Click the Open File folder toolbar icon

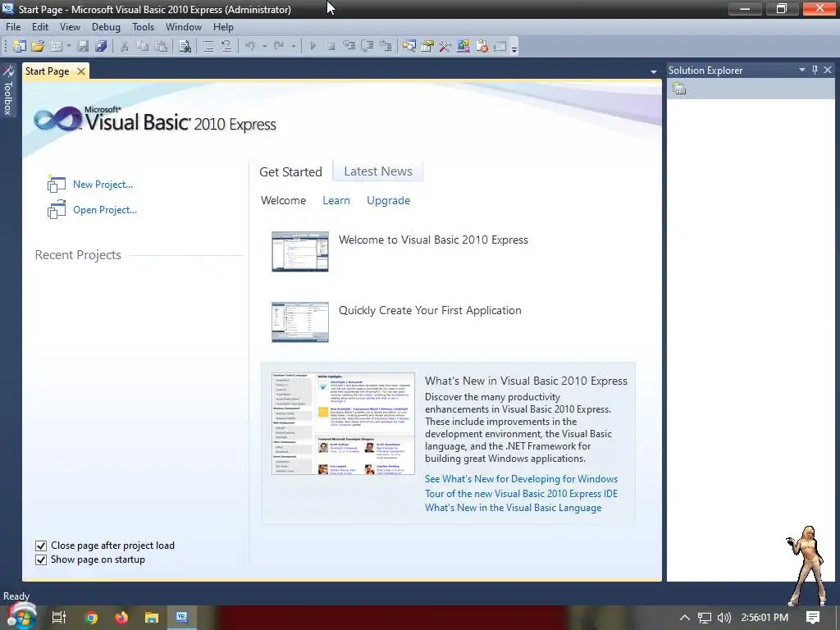(38, 46)
